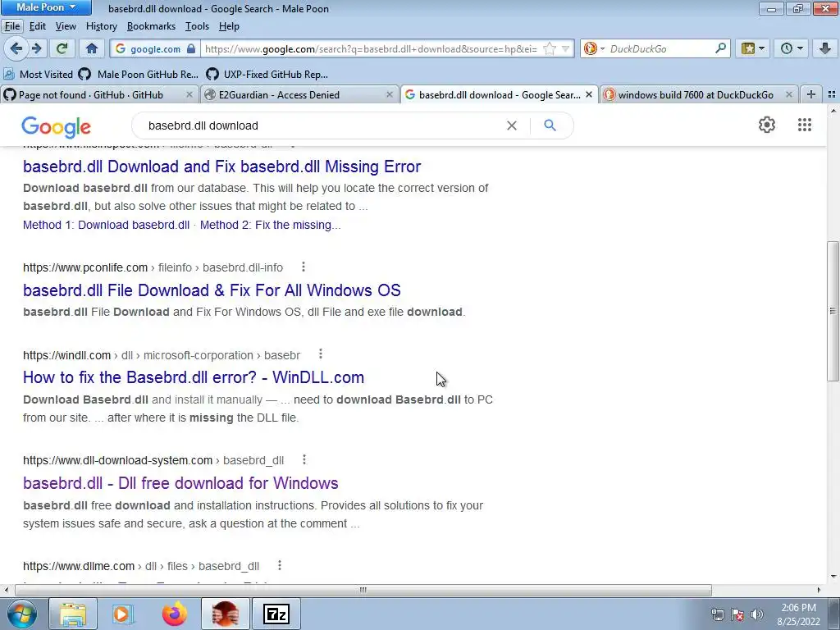This screenshot has height=630, width=840.
Task: Click the magnifier in DuckDuckGo search box
Action: (720, 48)
